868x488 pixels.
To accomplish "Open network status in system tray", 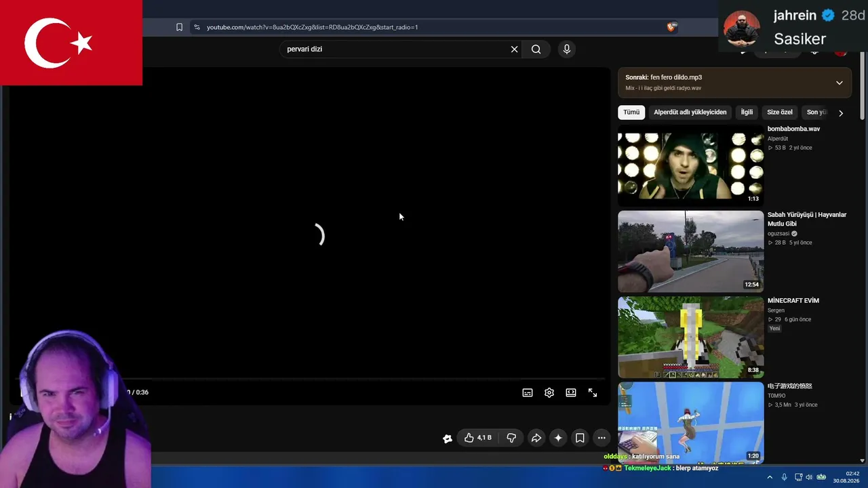I will (x=798, y=477).
